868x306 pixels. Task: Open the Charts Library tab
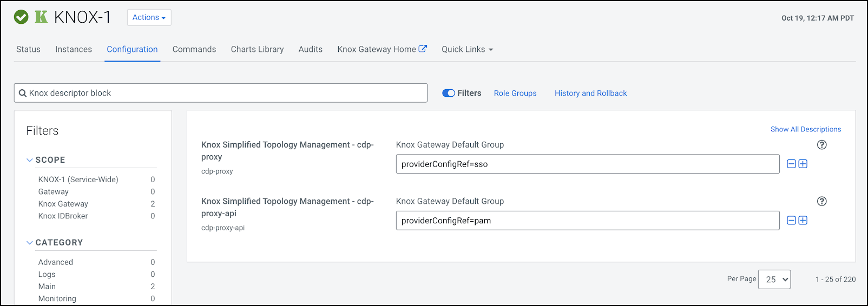[257, 49]
